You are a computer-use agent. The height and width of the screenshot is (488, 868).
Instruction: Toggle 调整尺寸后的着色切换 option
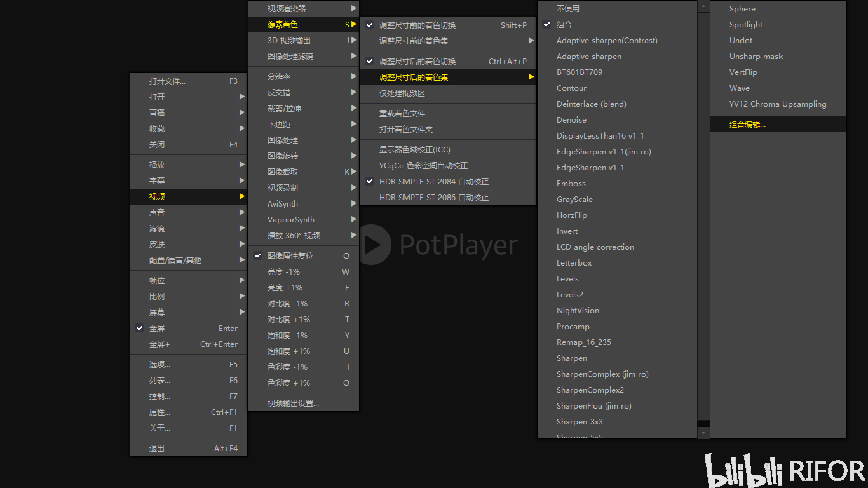[448, 62]
